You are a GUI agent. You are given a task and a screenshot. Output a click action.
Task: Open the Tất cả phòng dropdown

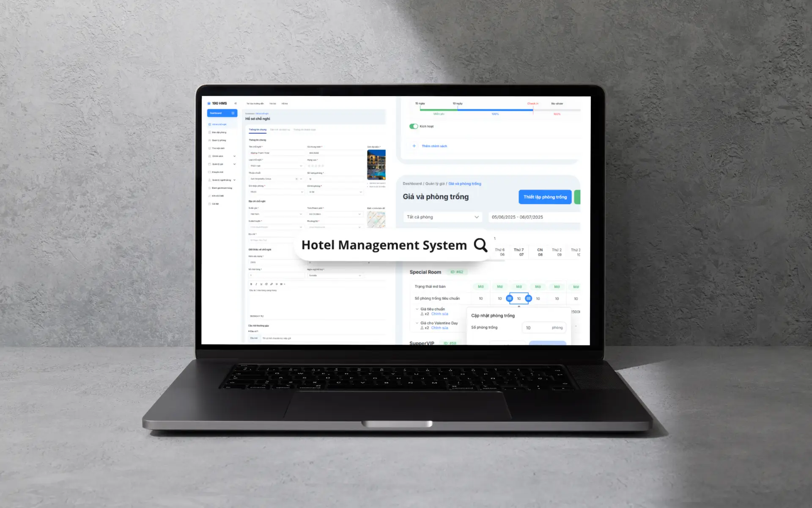pos(443,217)
